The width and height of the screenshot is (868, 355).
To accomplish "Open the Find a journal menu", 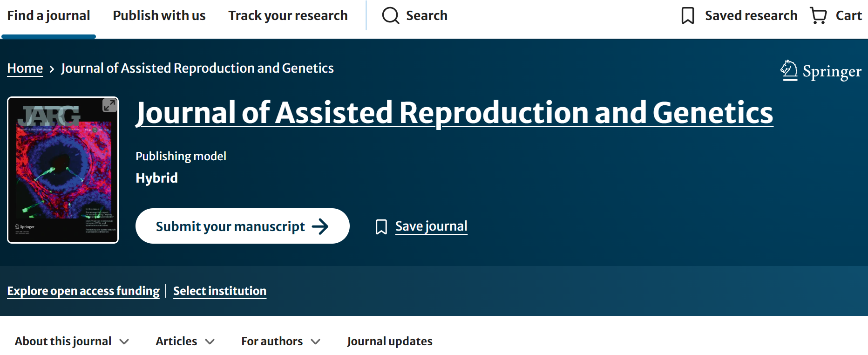I will click(x=48, y=15).
